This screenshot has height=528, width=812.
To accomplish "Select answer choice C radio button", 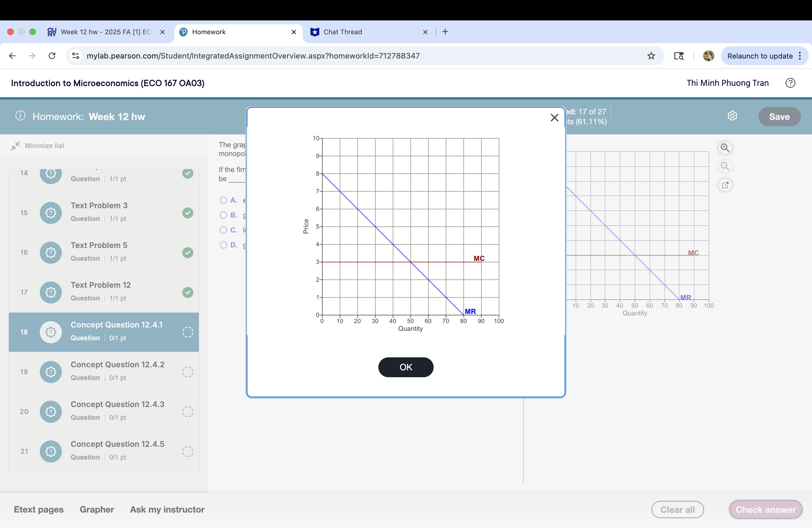I will pos(223,230).
